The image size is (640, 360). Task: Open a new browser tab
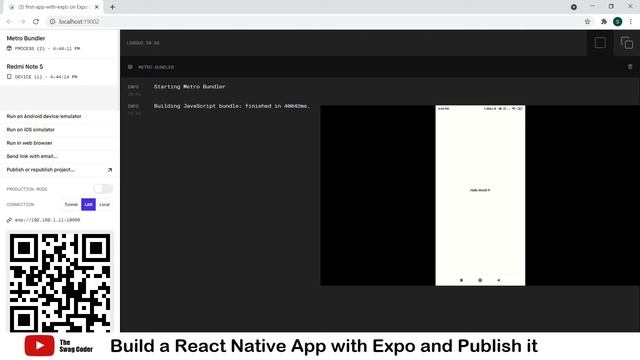coord(112,7)
